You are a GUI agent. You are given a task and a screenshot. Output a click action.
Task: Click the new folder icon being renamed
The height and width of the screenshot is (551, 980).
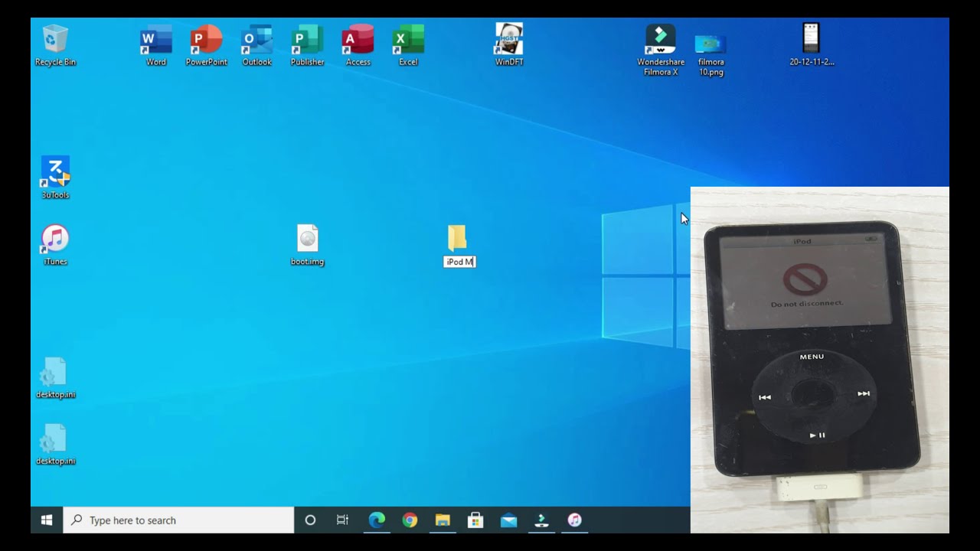tap(457, 238)
